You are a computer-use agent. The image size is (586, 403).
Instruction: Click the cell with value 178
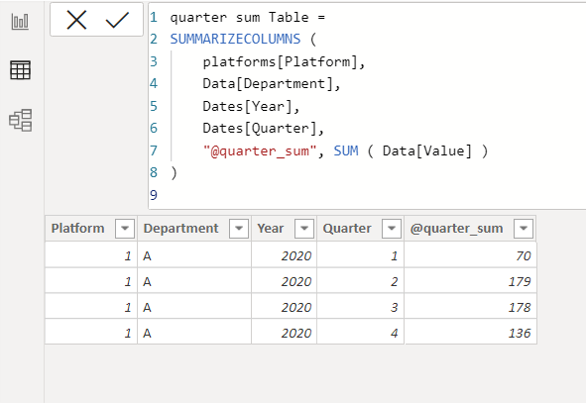click(x=471, y=307)
